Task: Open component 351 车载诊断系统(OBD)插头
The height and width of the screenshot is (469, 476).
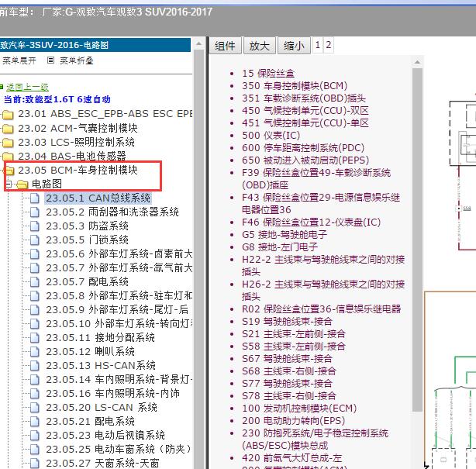Action: point(304,98)
